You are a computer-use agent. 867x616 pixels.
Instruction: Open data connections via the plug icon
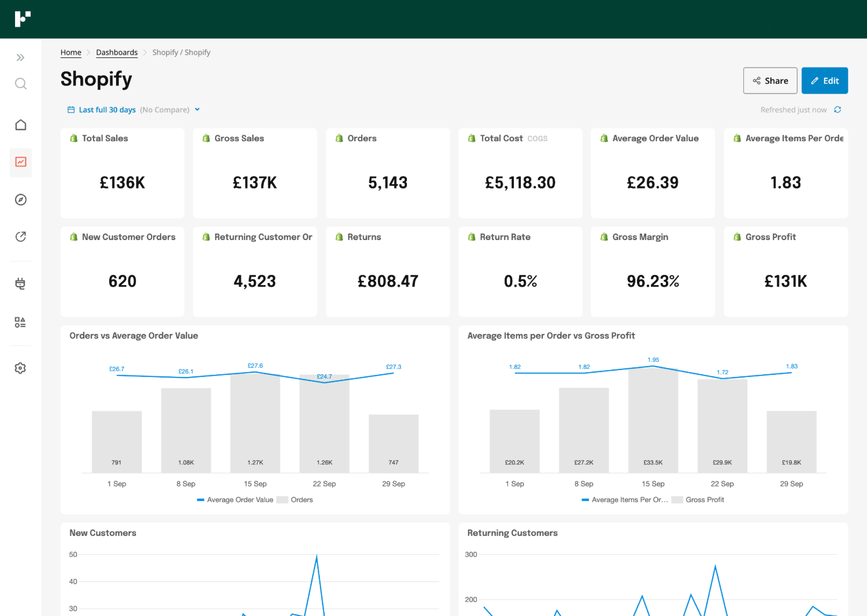[20, 283]
